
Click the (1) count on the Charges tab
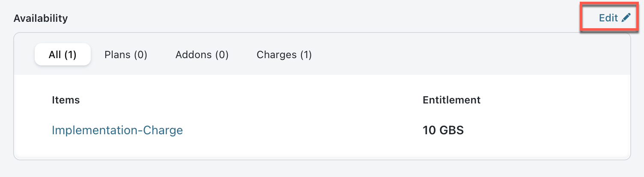306,55
